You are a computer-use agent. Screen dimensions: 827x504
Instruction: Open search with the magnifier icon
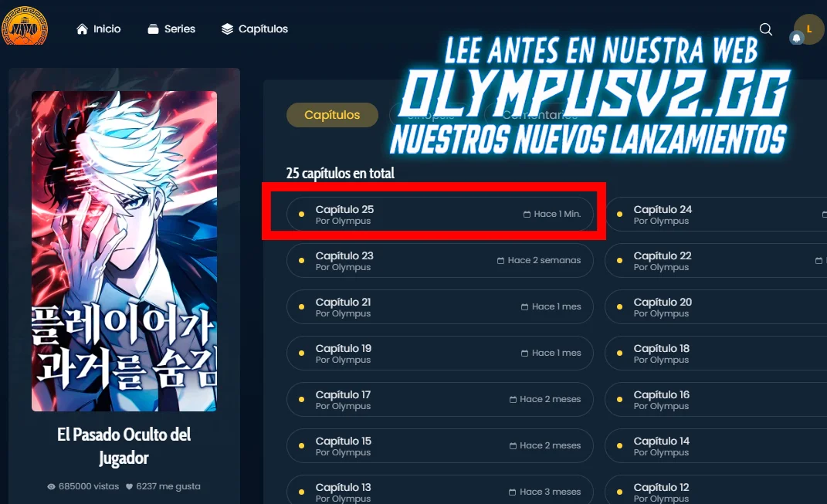[x=766, y=29]
